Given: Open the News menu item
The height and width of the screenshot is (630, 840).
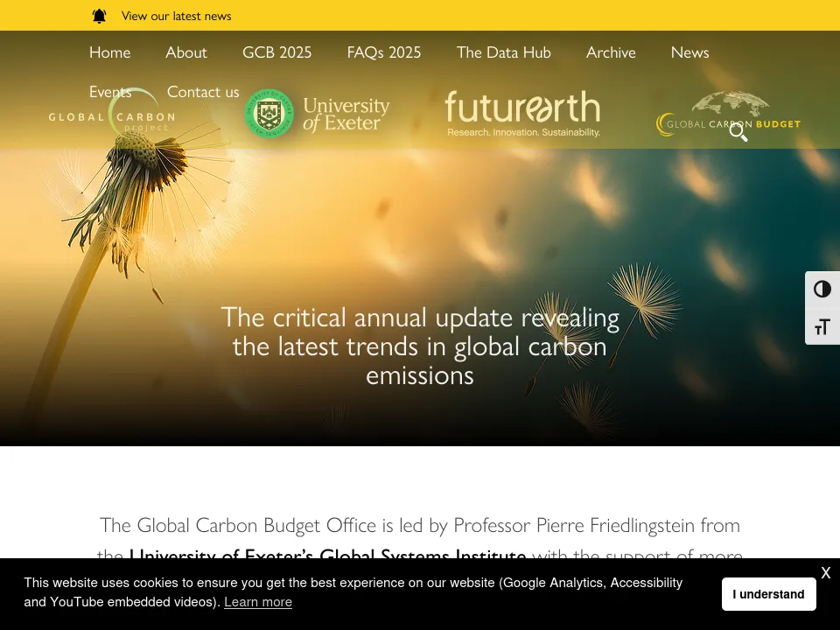Looking at the screenshot, I should point(690,52).
